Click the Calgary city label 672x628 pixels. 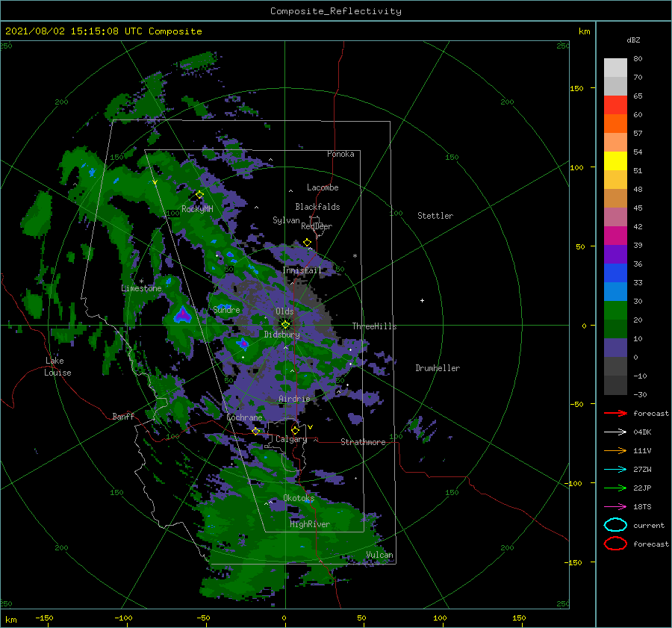coord(291,439)
